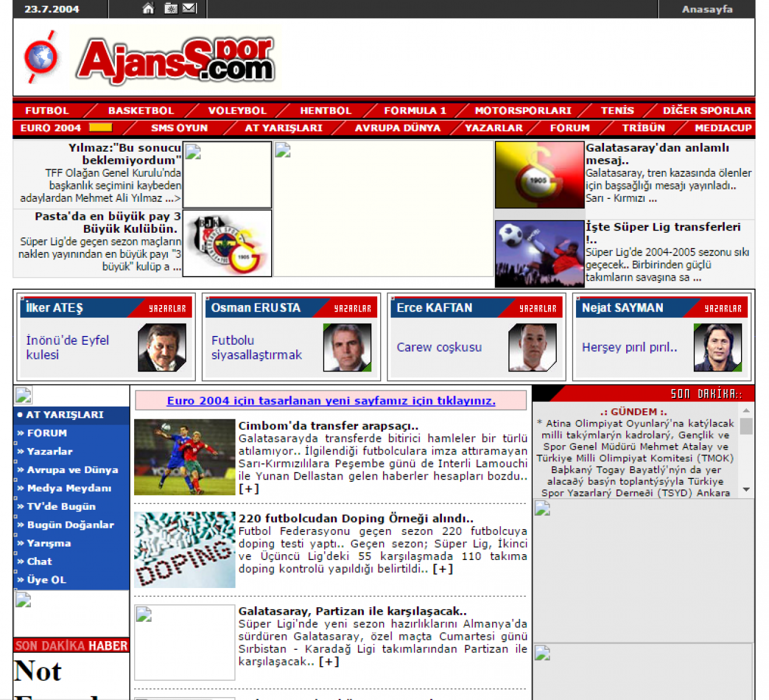Click the home icon in top bar

point(148,8)
